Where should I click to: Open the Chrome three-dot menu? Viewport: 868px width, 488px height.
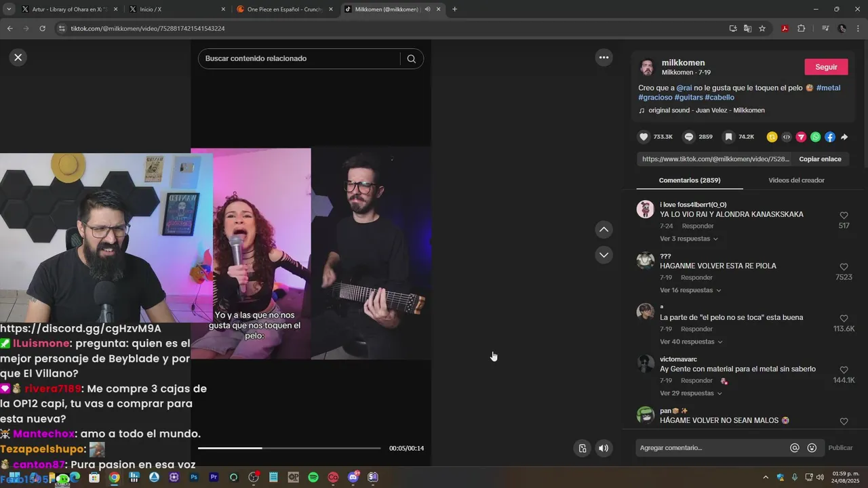pos(859,28)
